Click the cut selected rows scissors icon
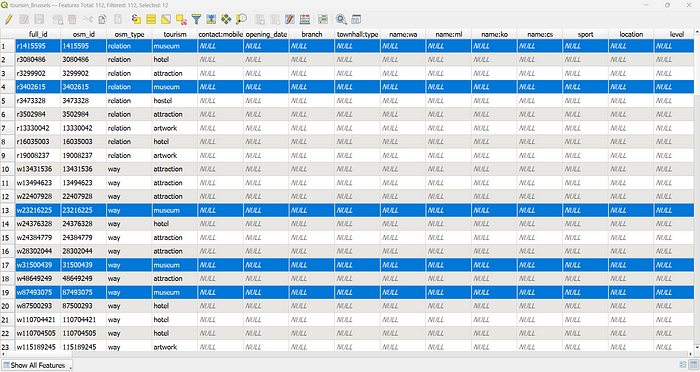The width and height of the screenshot is (700, 372). pos(88,19)
